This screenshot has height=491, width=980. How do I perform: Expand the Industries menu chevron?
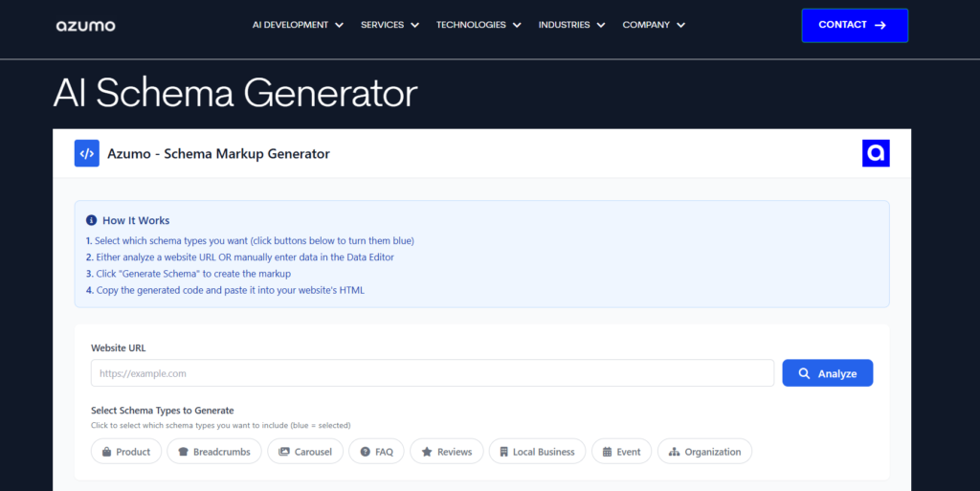(x=601, y=26)
